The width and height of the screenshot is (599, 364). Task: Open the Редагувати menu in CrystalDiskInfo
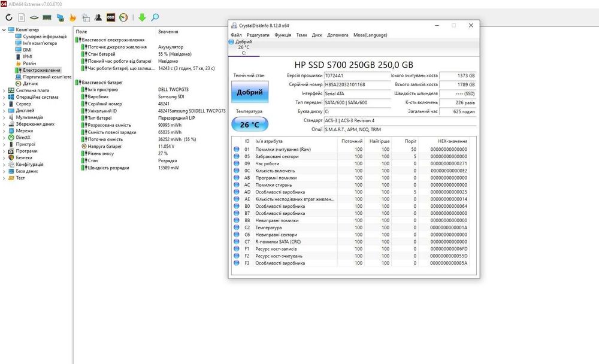click(258, 35)
